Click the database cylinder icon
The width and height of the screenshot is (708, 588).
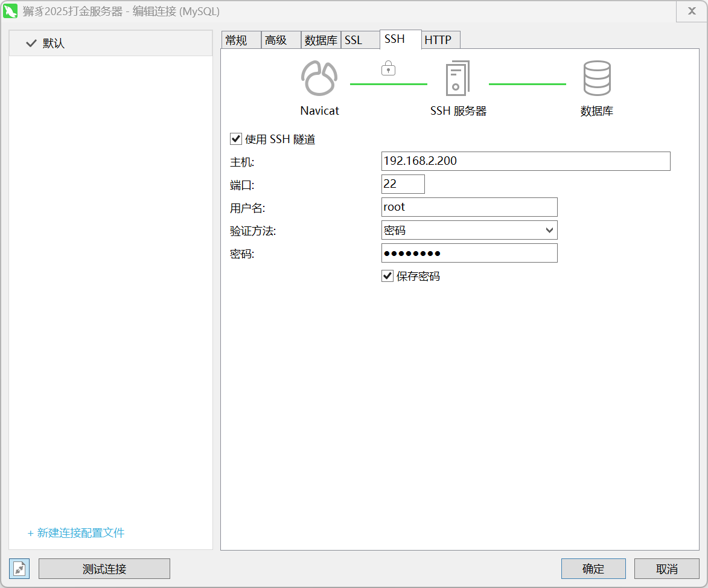pos(596,78)
